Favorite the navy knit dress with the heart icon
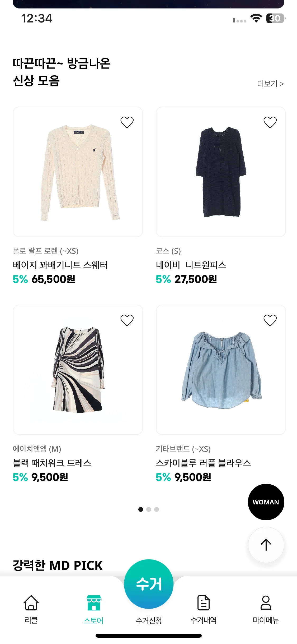This screenshot has width=297, height=644. tap(270, 122)
